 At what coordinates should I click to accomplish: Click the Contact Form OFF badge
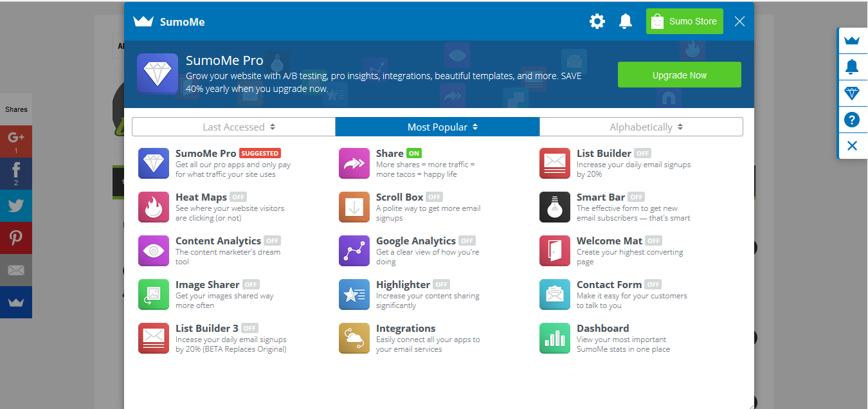tap(653, 284)
